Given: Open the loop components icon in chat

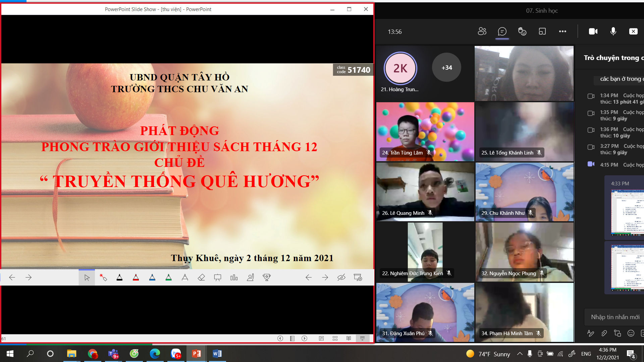Looking at the screenshot, I should tap(618, 333).
